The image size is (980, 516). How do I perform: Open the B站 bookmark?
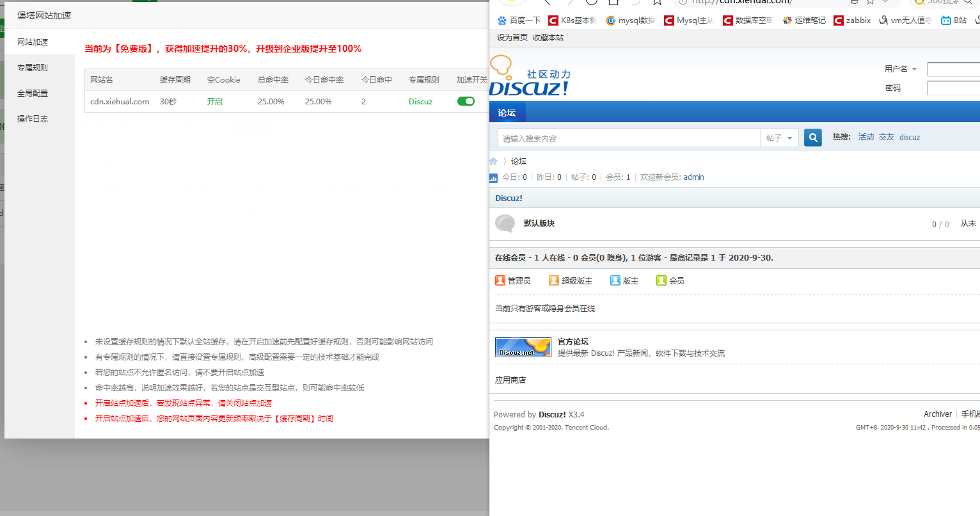tap(954, 20)
